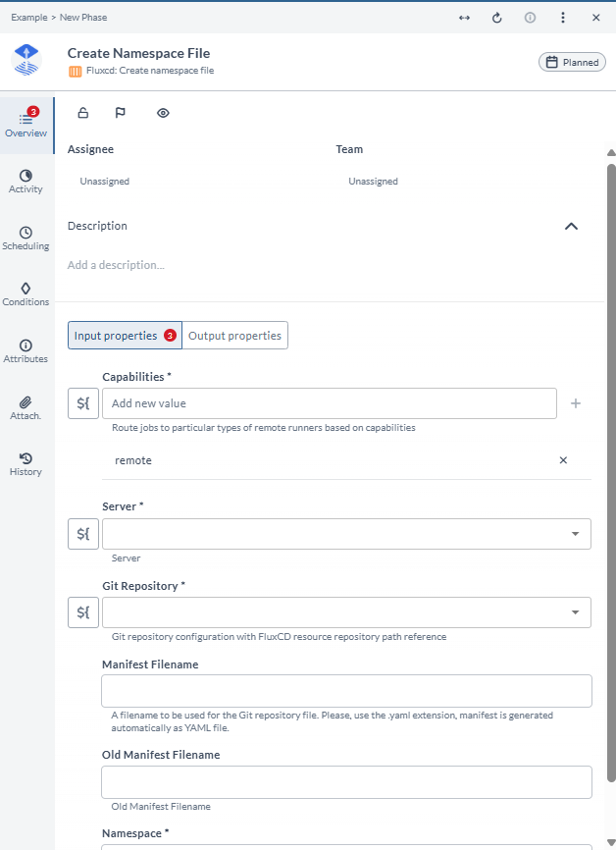
Task: Click the plus icon to add capability
Action: (x=576, y=403)
